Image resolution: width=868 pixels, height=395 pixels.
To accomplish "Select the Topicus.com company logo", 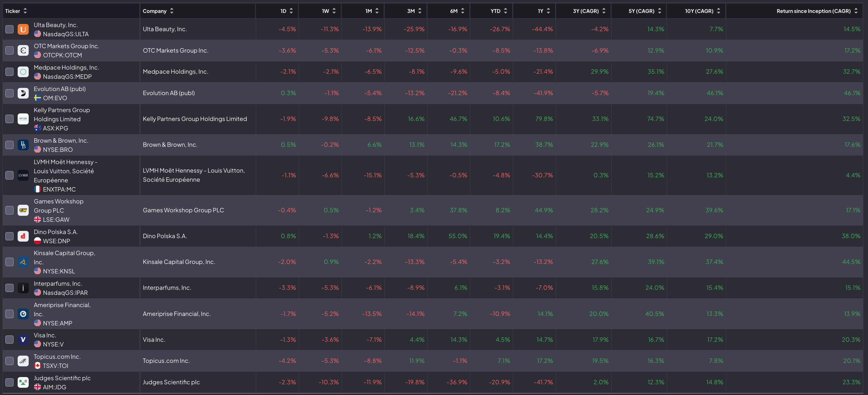I will click(x=23, y=361).
